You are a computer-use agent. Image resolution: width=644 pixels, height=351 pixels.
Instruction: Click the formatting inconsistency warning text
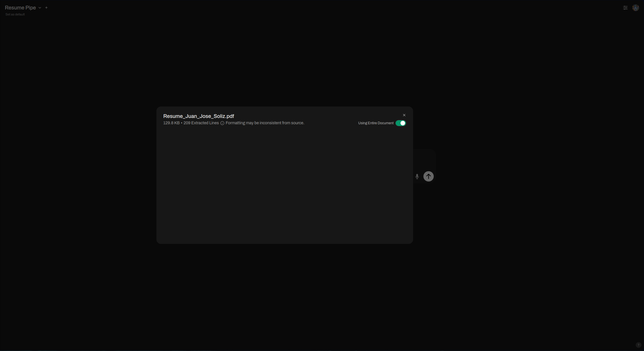(x=265, y=123)
